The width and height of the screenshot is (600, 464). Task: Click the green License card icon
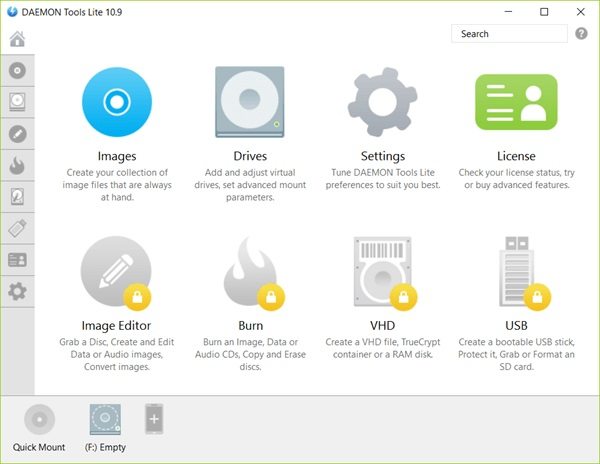click(516, 102)
